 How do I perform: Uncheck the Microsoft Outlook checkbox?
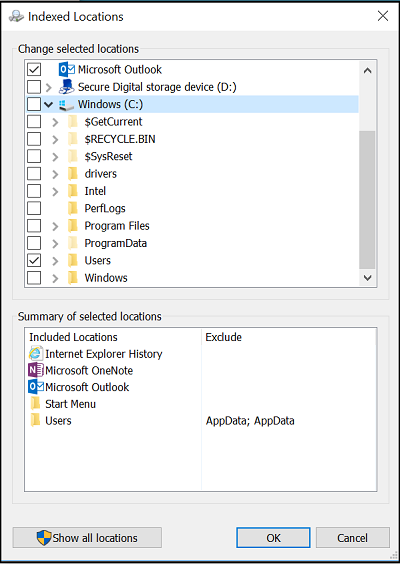34,69
